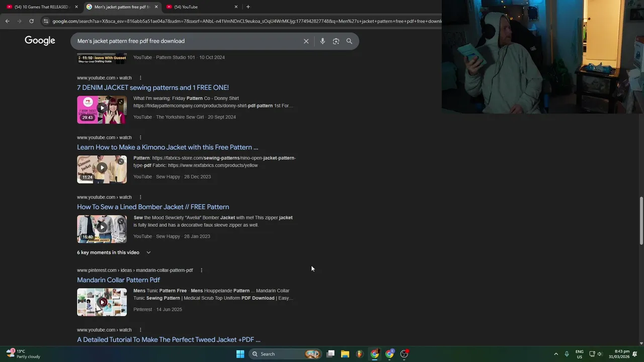Open OBS Studio from the taskbar
The height and width of the screenshot is (362, 644).
click(x=404, y=354)
